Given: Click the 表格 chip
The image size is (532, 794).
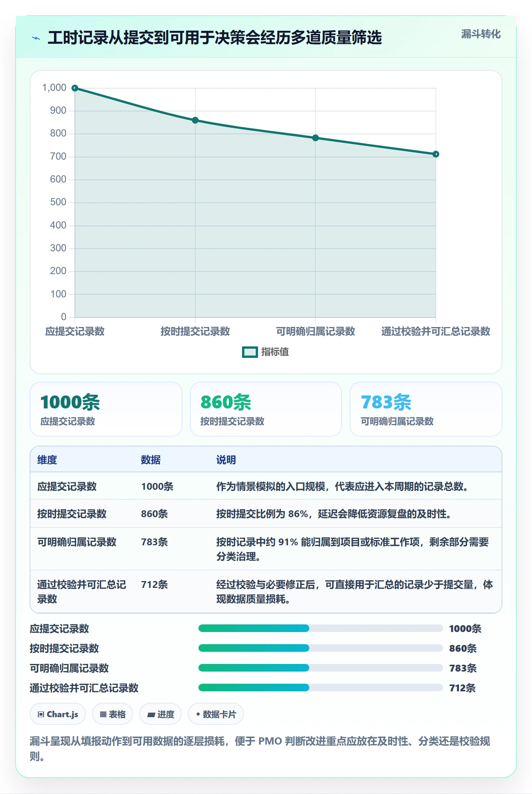Looking at the screenshot, I should (x=112, y=714).
